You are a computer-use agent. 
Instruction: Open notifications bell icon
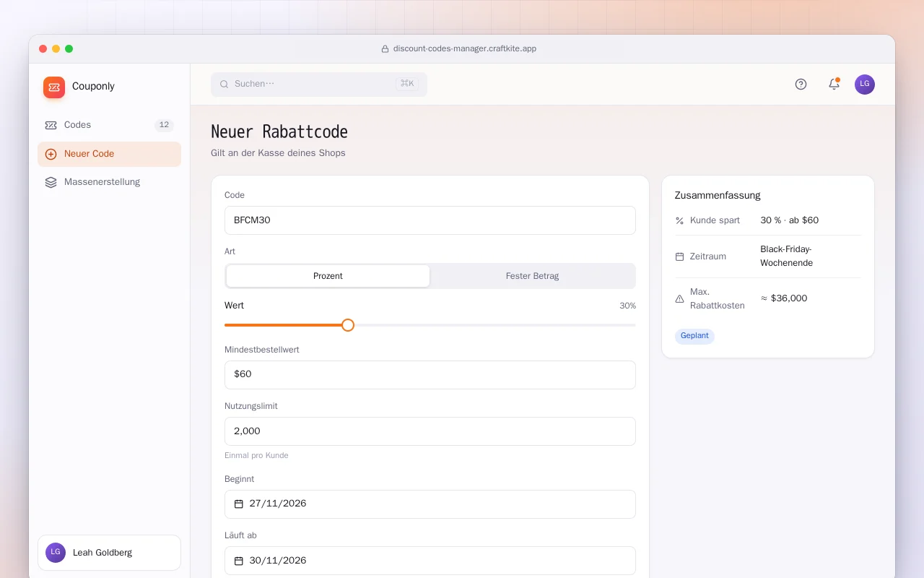[x=834, y=85]
